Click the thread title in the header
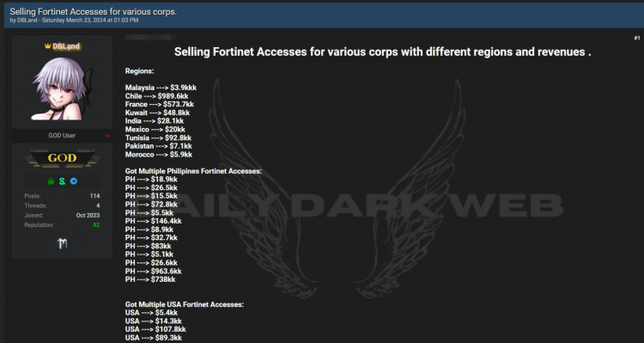This screenshot has width=644, height=343. 94,11
